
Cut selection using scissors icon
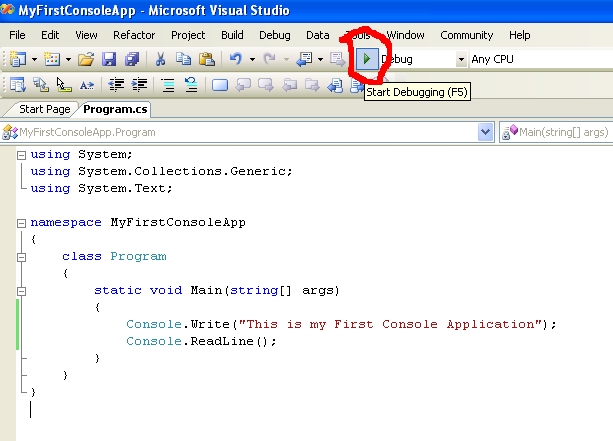click(x=160, y=59)
